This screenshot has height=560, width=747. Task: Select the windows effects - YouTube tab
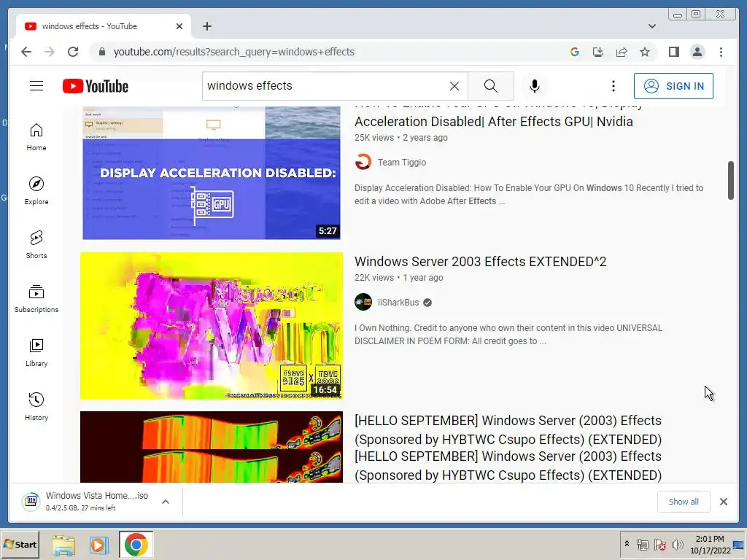pyautogui.click(x=103, y=26)
